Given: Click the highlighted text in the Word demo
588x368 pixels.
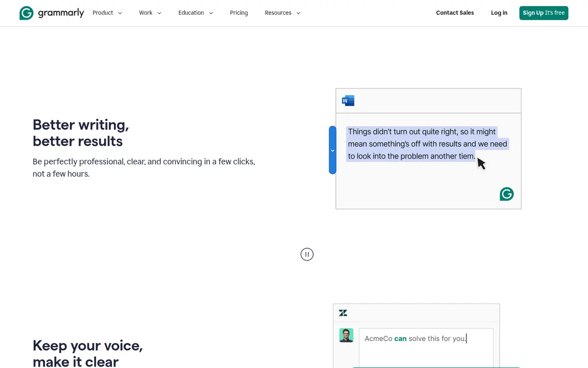Looking at the screenshot, I should pos(427,144).
